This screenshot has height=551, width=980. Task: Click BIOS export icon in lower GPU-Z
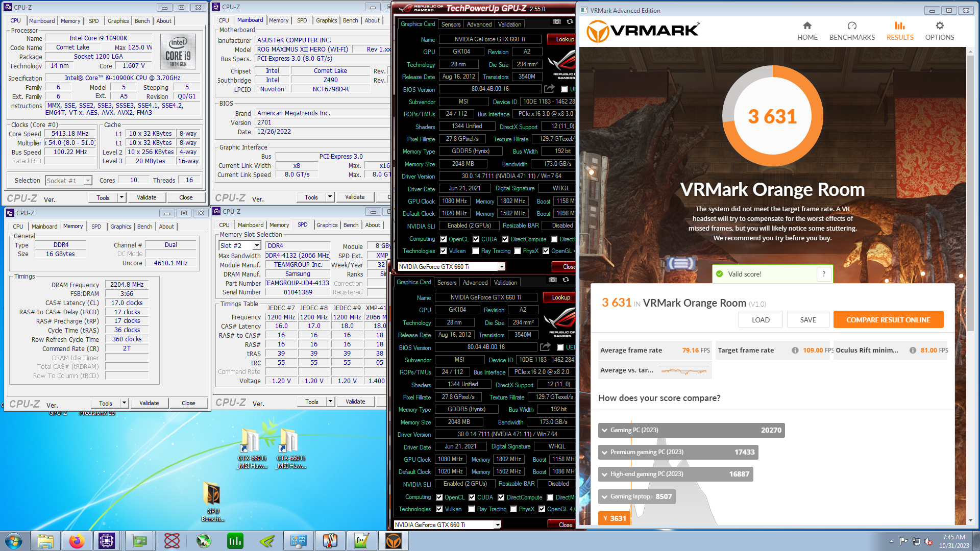coord(545,347)
